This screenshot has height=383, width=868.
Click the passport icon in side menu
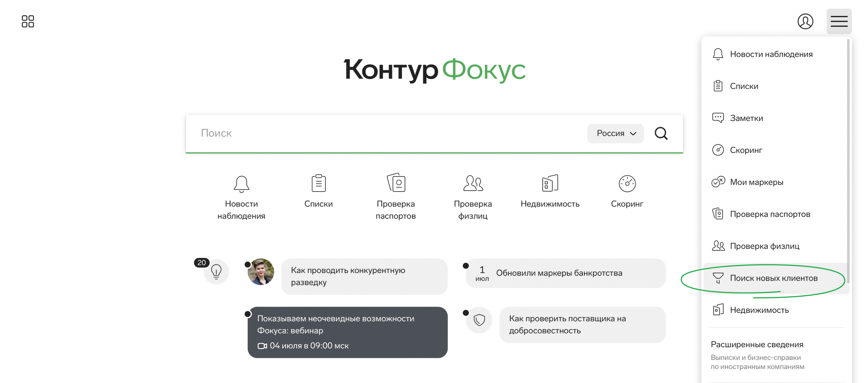click(717, 214)
